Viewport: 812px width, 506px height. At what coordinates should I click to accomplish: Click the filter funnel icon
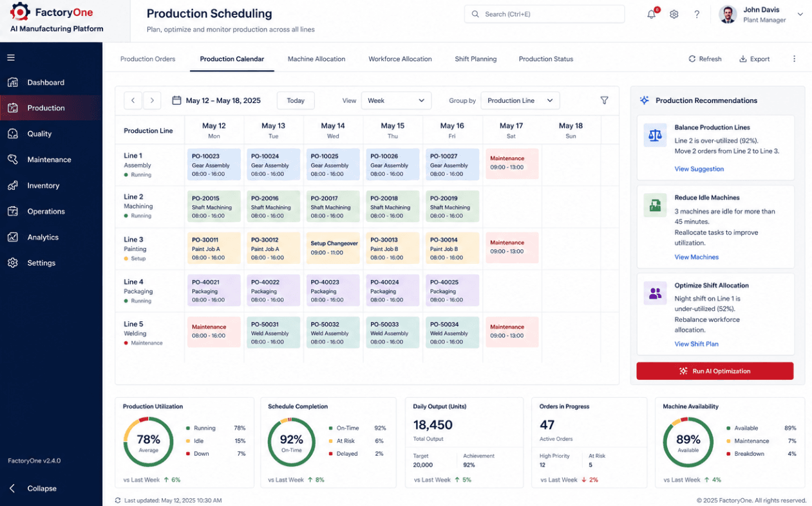coord(604,100)
